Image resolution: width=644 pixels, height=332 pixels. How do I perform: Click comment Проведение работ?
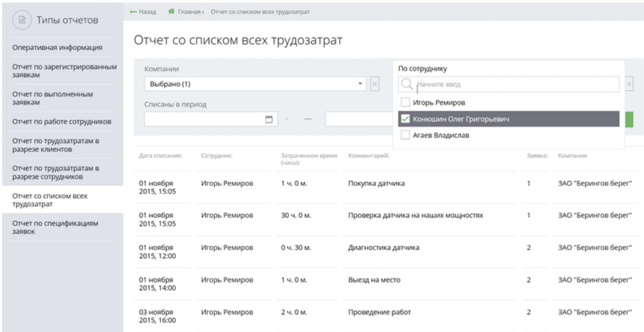point(379,313)
